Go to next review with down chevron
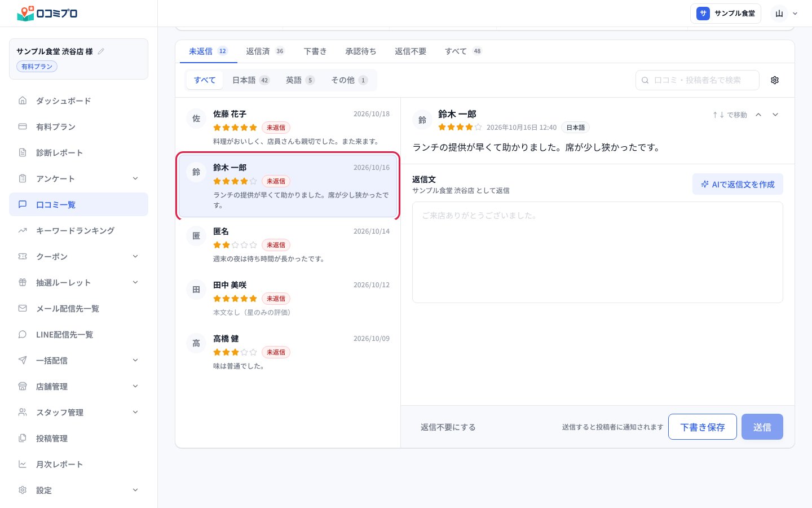This screenshot has width=812, height=508. pos(775,115)
